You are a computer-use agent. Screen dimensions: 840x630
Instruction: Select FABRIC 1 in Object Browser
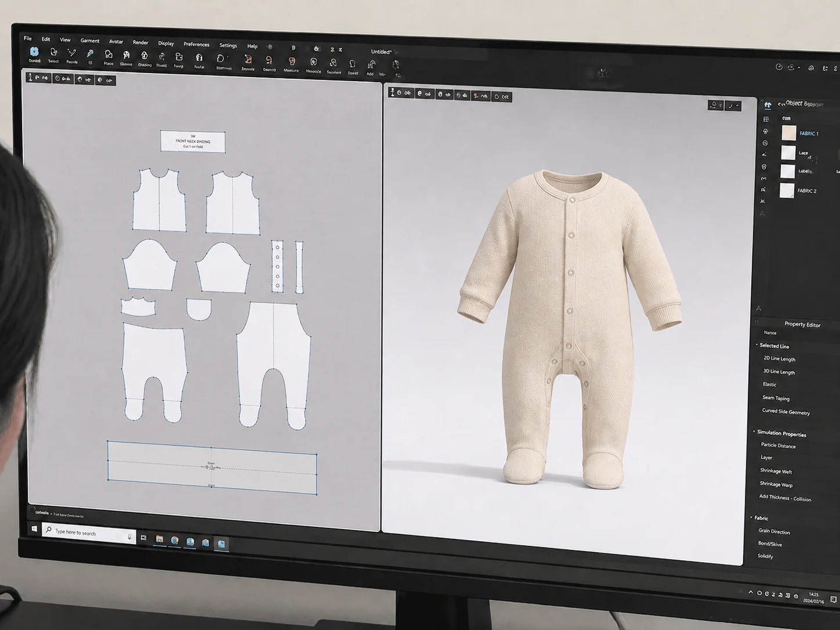(x=809, y=133)
